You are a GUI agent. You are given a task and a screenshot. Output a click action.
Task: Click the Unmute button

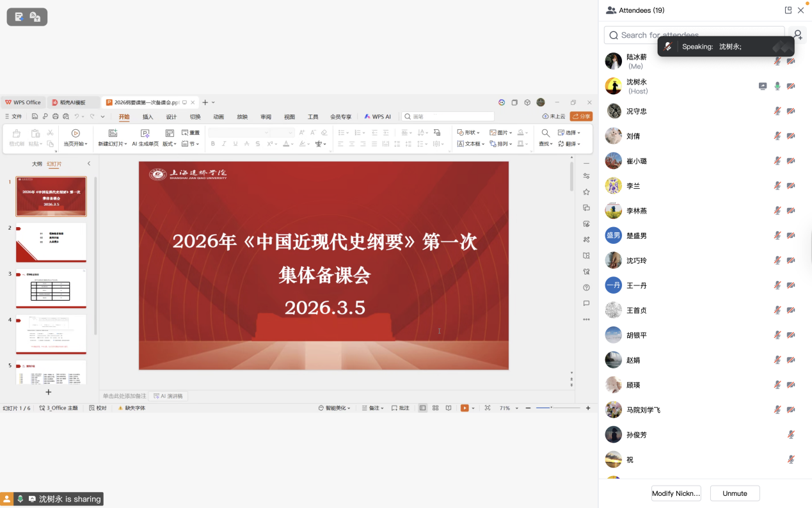734,493
